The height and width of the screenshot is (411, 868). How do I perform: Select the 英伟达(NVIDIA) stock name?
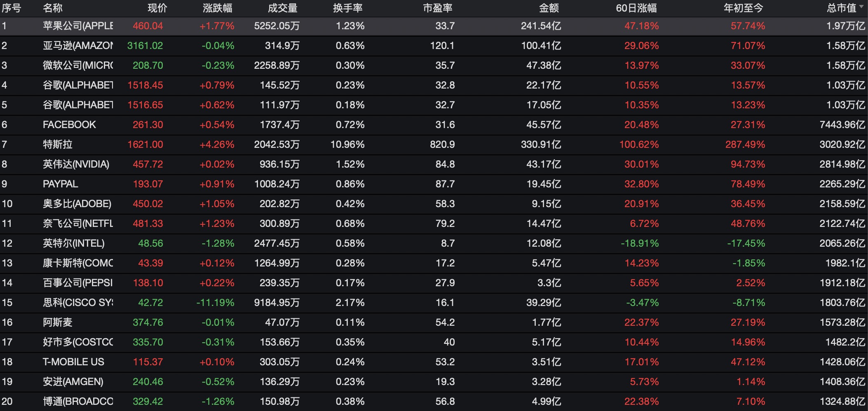[76, 164]
